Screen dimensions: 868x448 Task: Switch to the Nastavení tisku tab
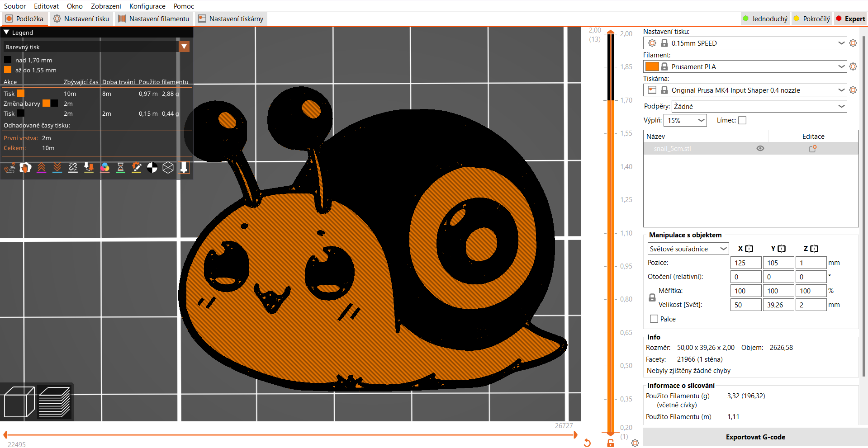(x=81, y=19)
